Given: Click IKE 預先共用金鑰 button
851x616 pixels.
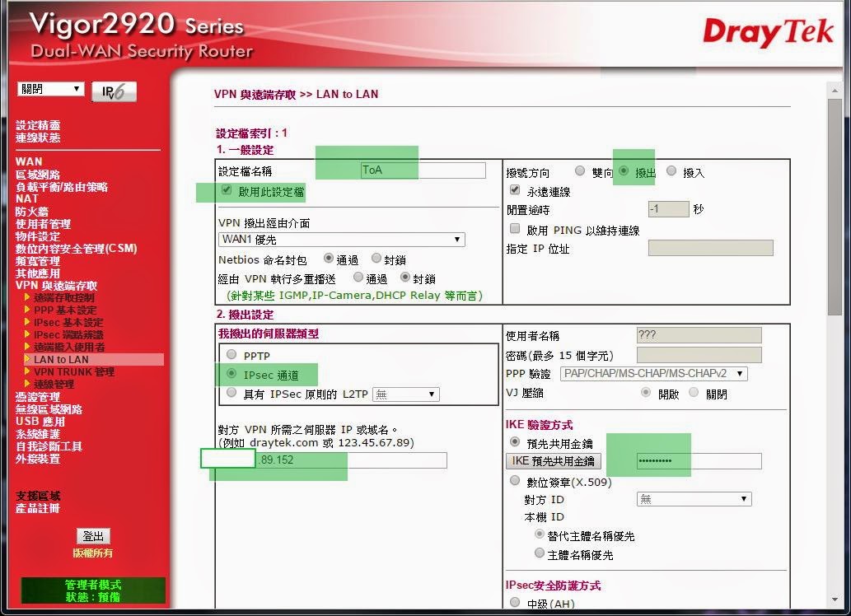Looking at the screenshot, I should [x=554, y=461].
